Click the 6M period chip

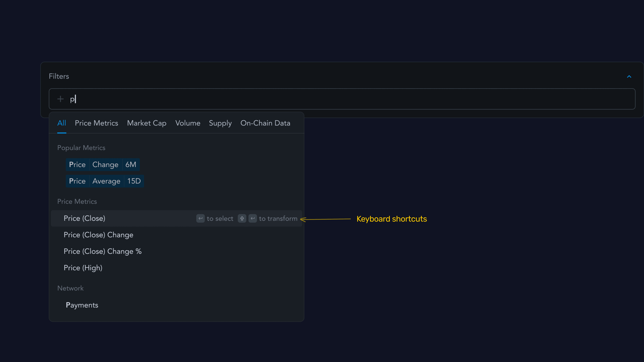(x=131, y=165)
